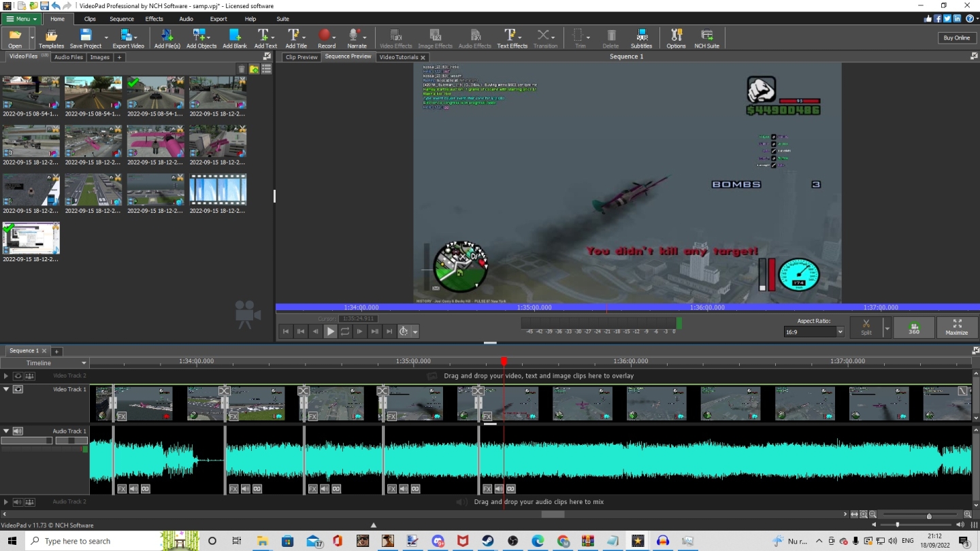
Task: Switch bin to list view
Action: click(266, 69)
